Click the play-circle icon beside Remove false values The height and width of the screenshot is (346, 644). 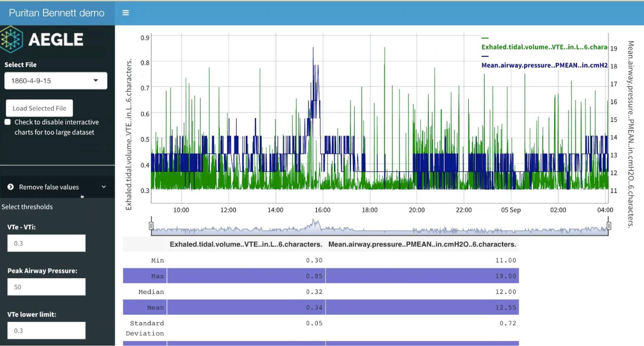[x=11, y=187]
